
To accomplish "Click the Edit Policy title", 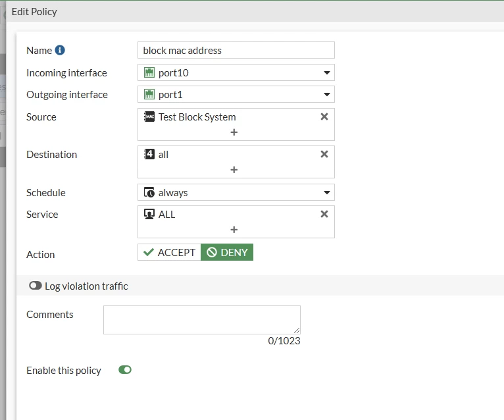I will (x=34, y=12).
